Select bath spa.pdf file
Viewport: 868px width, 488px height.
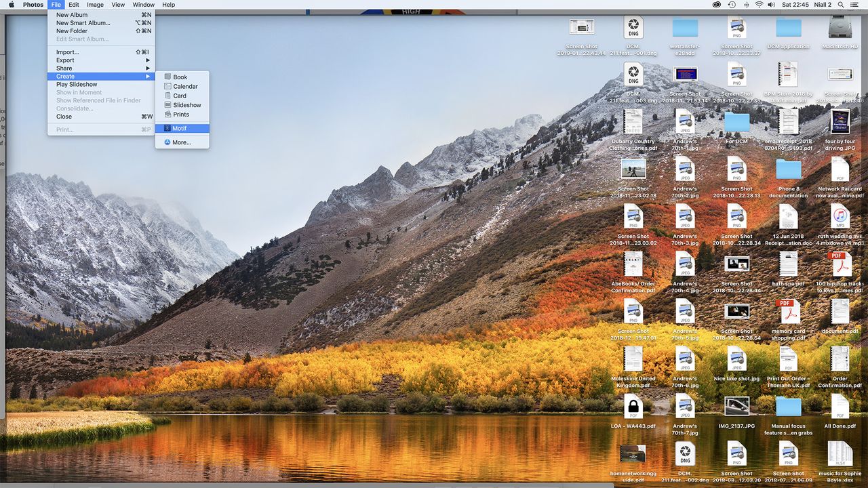[788, 264]
